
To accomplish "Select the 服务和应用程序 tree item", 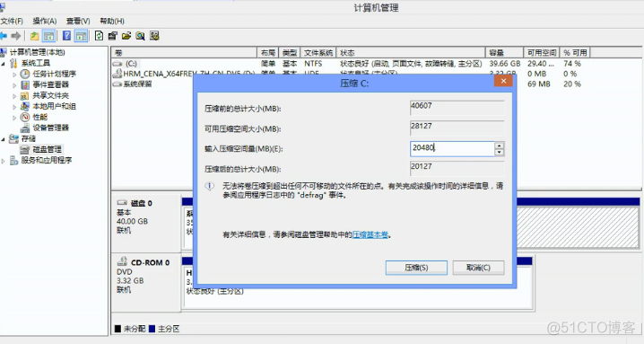I will coord(47,160).
